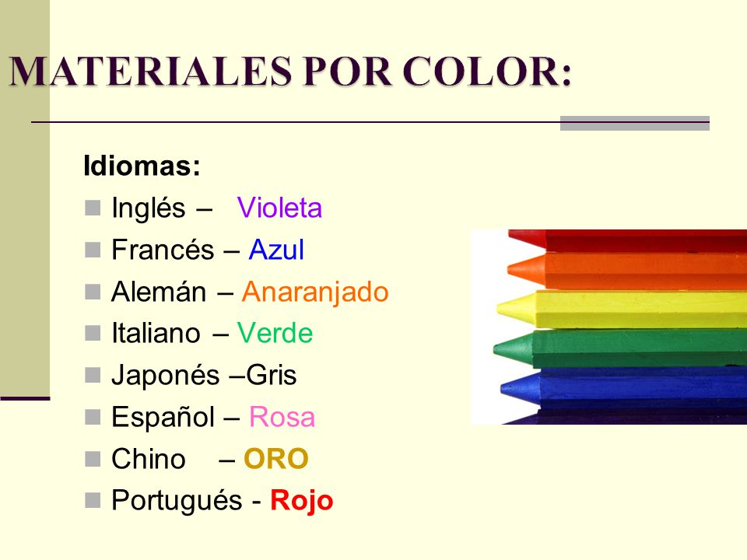Click the bullet square beside Italiano
Image resolution: width=747 pixels, height=560 pixels.
click(93, 334)
